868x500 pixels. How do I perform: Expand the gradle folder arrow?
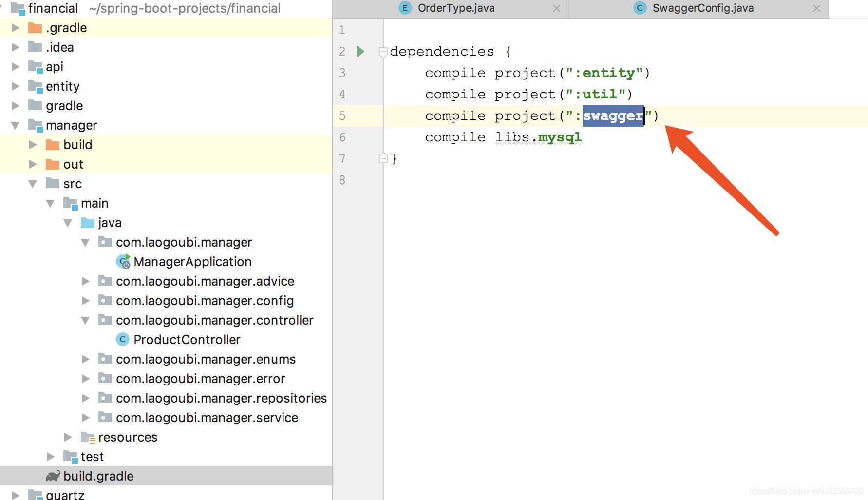(x=15, y=106)
